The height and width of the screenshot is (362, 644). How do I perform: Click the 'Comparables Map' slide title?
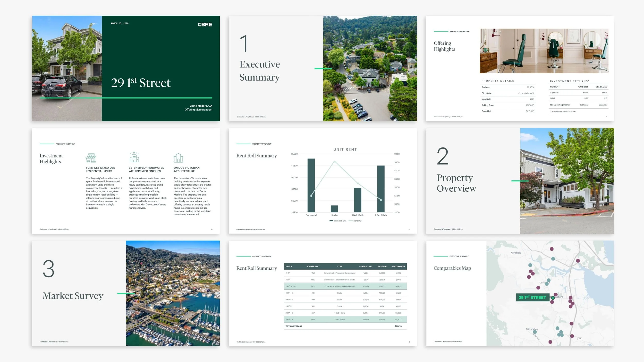[452, 268]
